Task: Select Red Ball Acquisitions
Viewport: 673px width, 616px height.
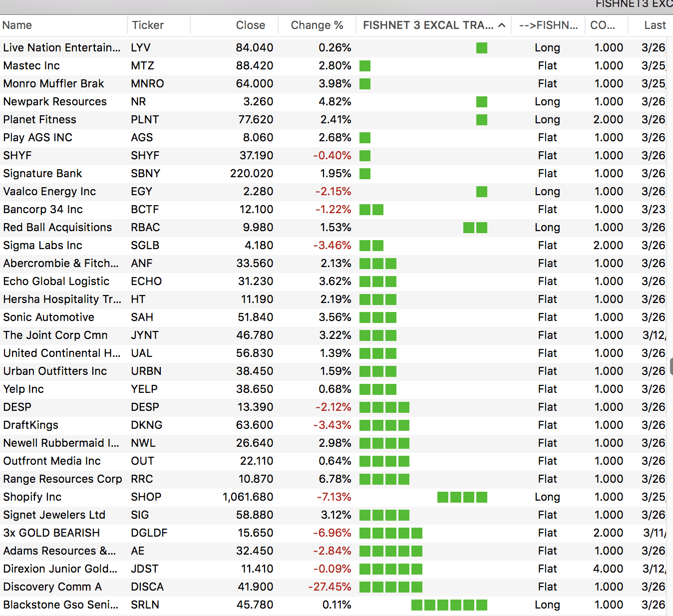Action: [57, 228]
